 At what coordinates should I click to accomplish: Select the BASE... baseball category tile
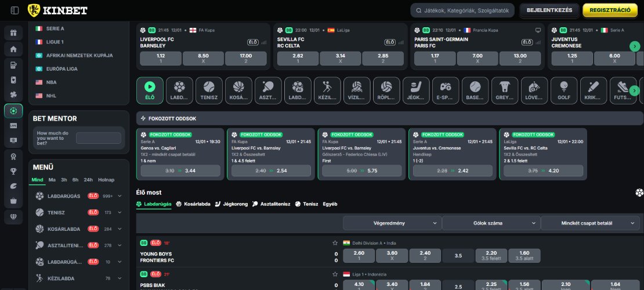coord(475,90)
